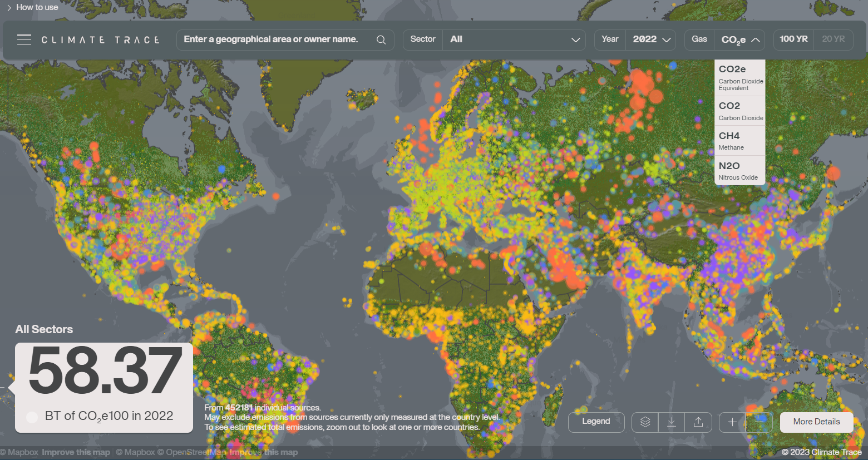Expand the How to use chevron
The width and height of the screenshot is (868, 460).
pyautogui.click(x=9, y=7)
